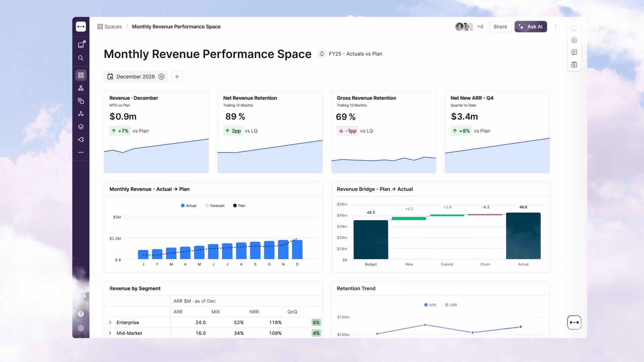Open search from the sidebar
The image size is (644, 362).
(x=81, y=58)
